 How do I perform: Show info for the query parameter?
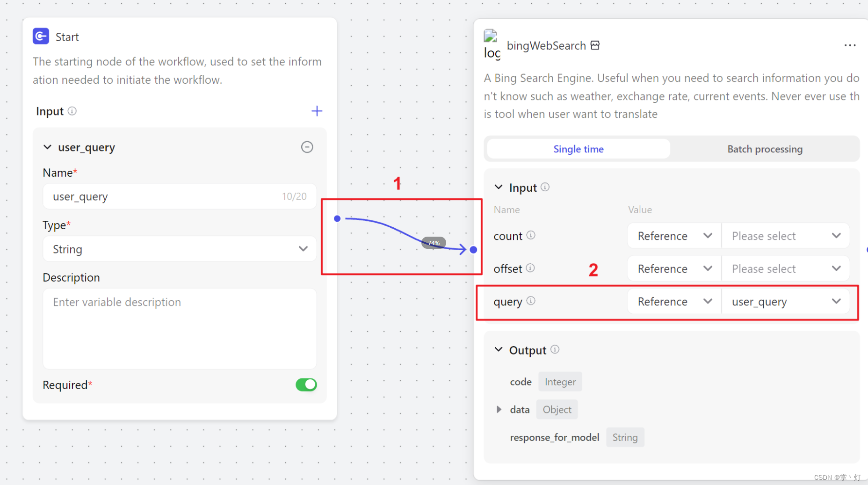531,301
